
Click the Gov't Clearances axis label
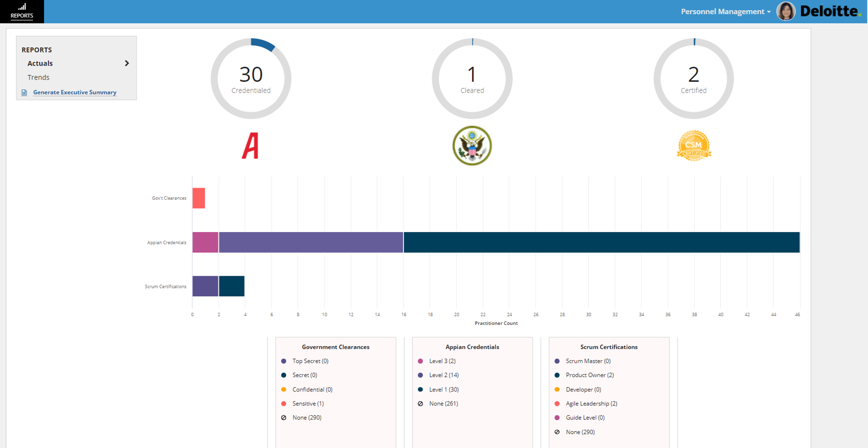click(169, 198)
